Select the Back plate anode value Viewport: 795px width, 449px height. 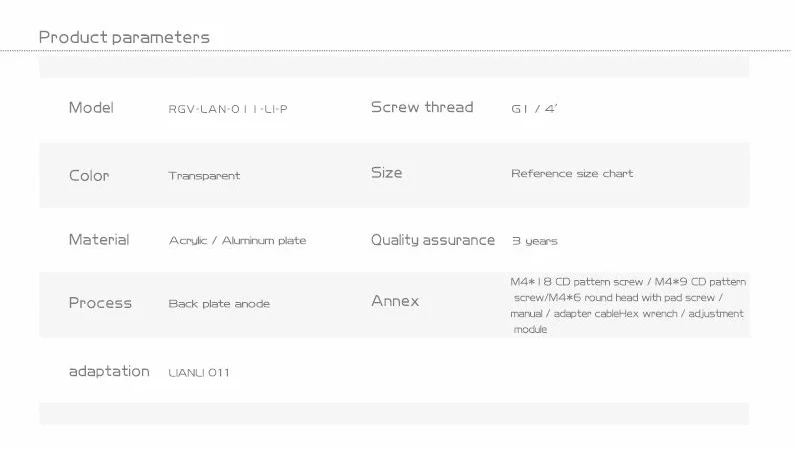pos(219,304)
